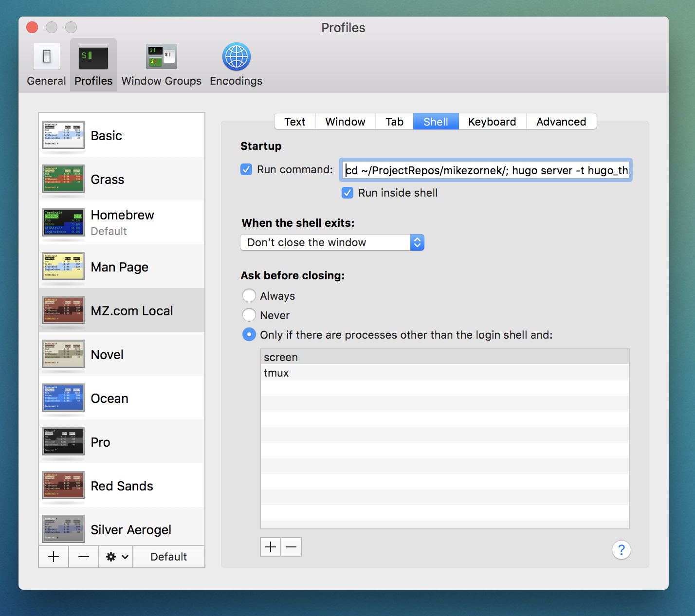Open the General preferences pane
This screenshot has width=695, height=616.
46,65
